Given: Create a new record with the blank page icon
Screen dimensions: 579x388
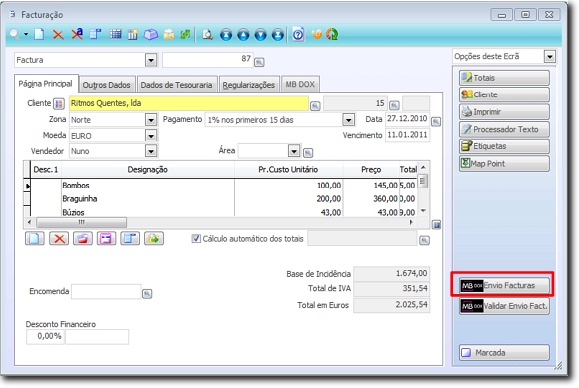Looking at the screenshot, I should [x=39, y=34].
